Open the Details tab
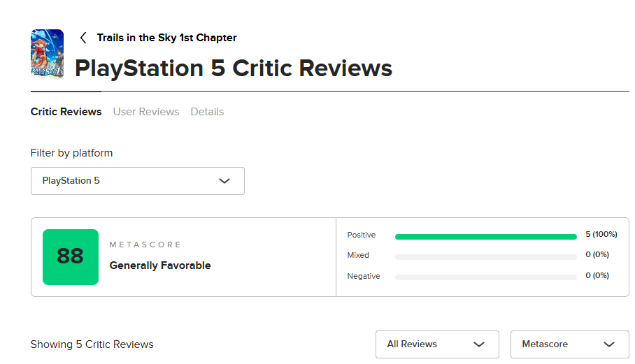This screenshot has width=635, height=364. click(207, 112)
